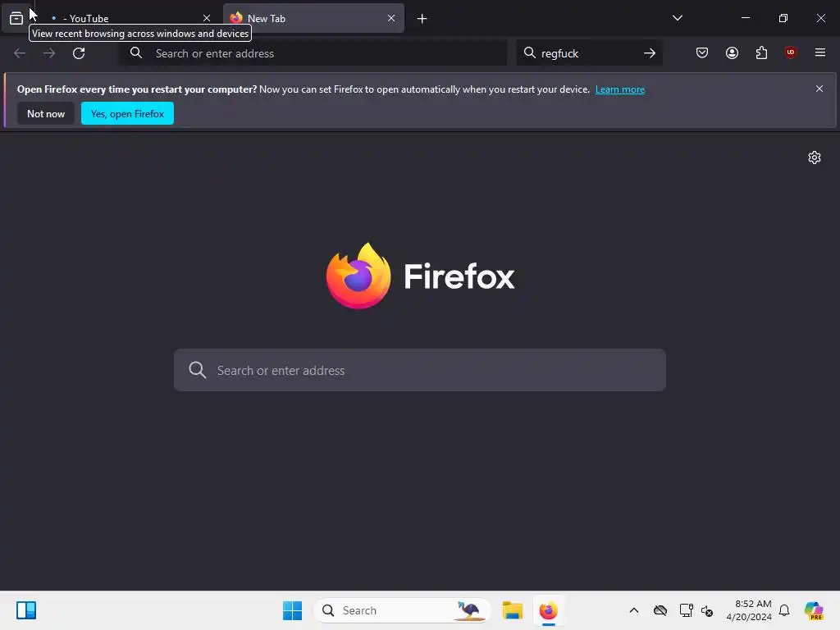Open File Explorer from taskbar
The image size is (840, 630).
coord(512,610)
